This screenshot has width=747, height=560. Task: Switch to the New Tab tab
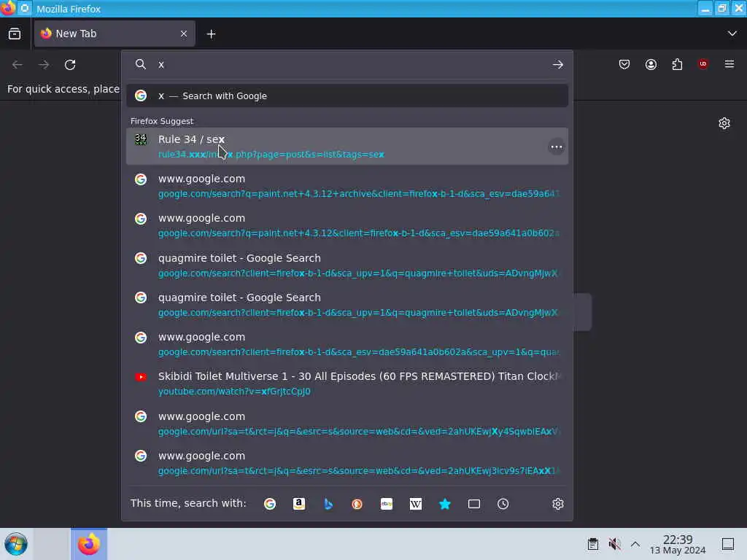(115, 34)
